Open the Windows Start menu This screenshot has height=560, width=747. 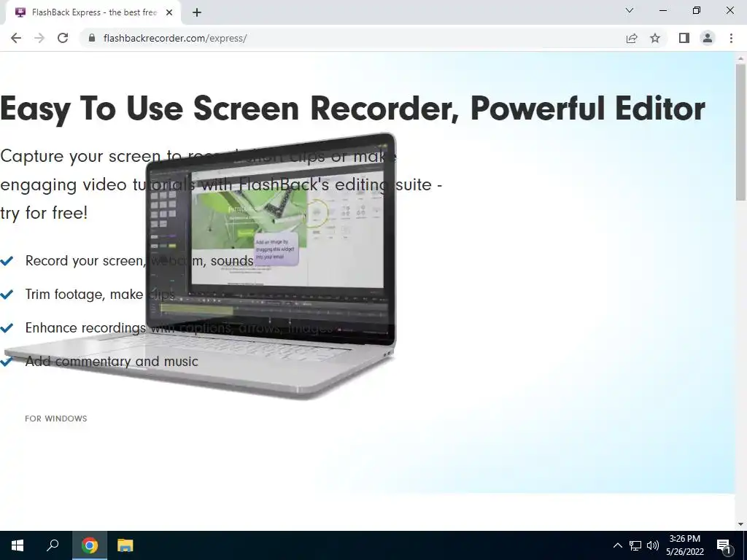coord(18,545)
